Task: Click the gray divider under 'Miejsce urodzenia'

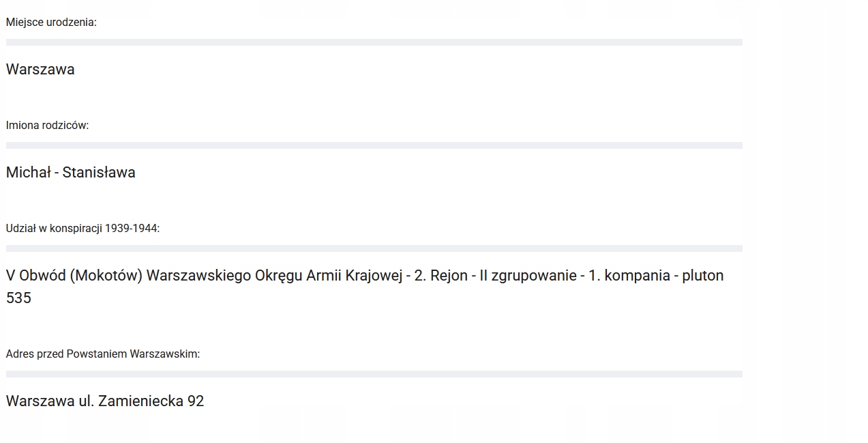Action: click(374, 42)
